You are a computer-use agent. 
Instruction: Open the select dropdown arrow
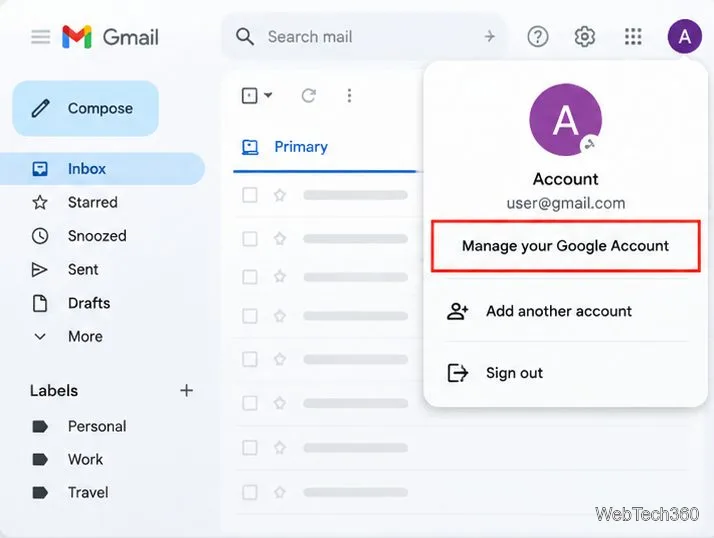(x=268, y=95)
